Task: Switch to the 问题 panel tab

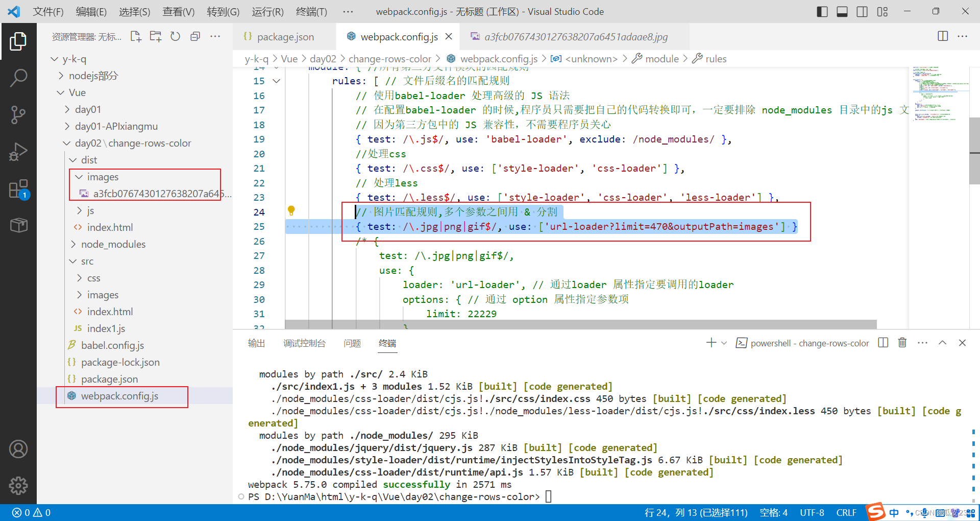Action: click(x=352, y=343)
